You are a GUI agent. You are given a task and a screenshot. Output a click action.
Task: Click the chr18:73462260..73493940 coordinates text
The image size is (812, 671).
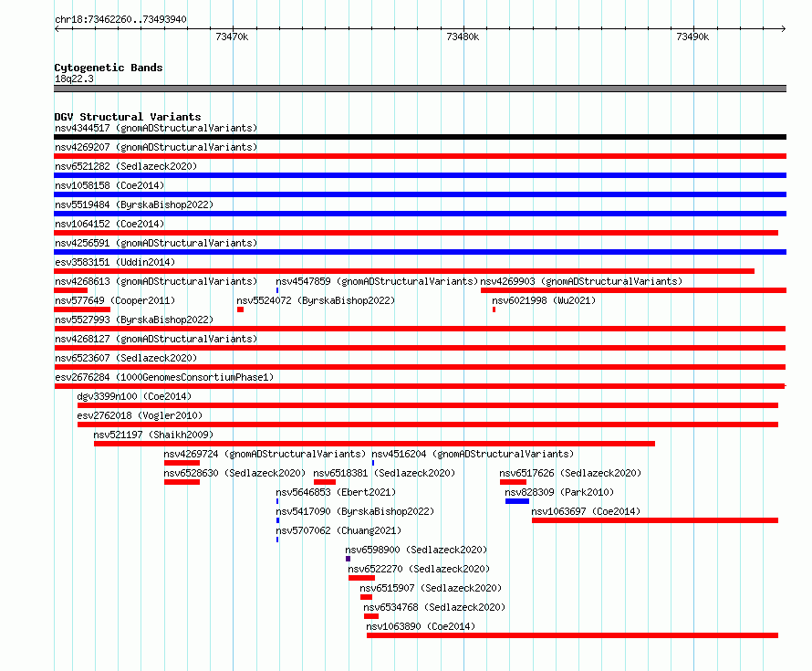[x=120, y=19]
